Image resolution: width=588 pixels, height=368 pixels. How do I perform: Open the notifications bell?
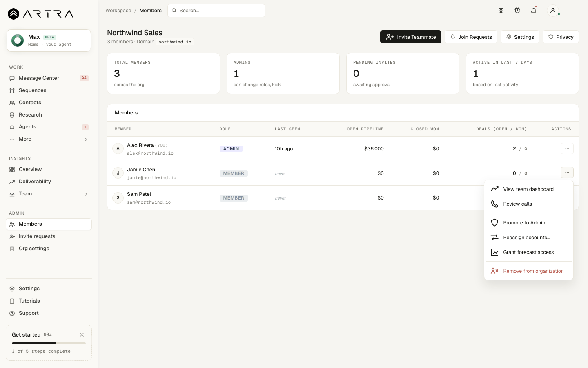[x=534, y=11]
